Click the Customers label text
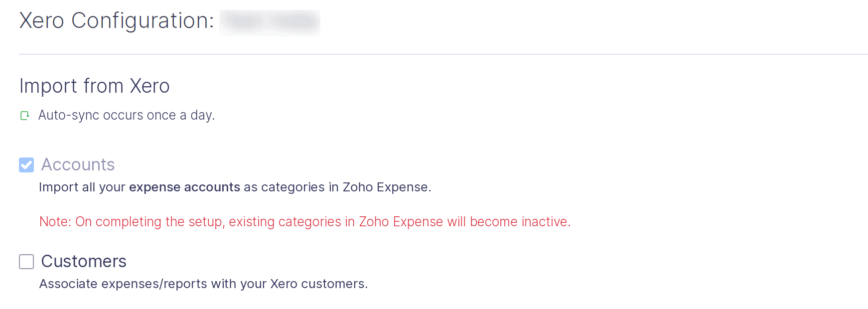This screenshot has width=868, height=309. (x=84, y=261)
